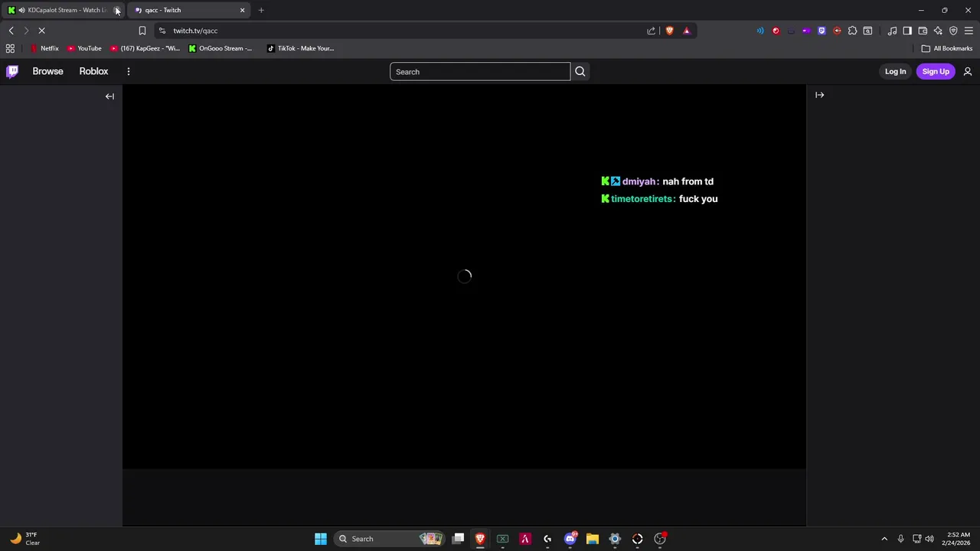Click the blue sound-wave extension icon

[760, 31]
